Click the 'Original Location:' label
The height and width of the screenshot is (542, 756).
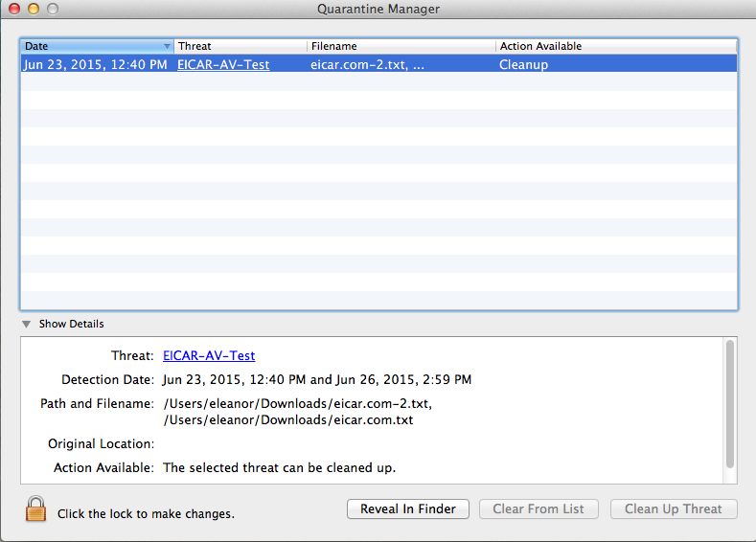102,443
